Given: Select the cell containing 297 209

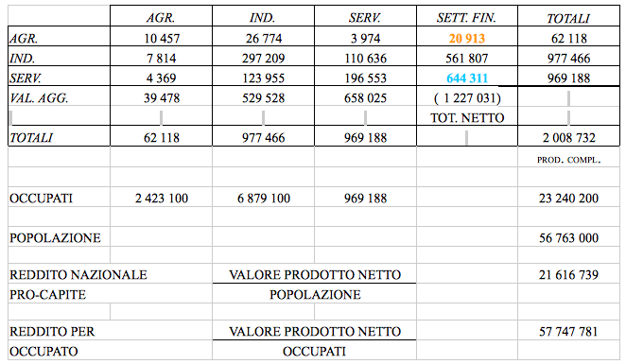Looking at the screenshot, I should click(263, 59).
